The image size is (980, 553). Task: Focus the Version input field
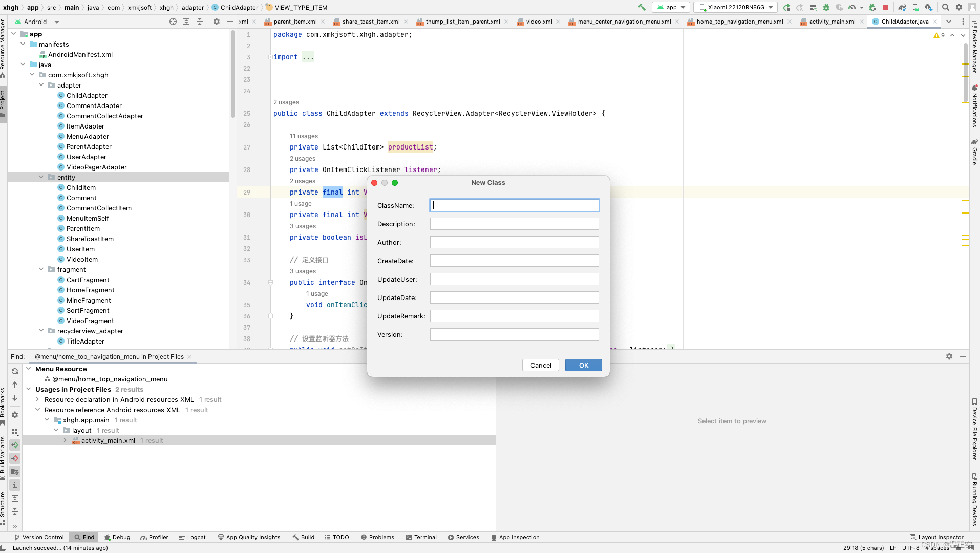[514, 334]
